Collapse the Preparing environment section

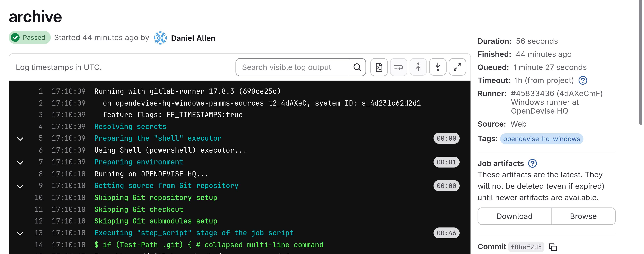click(20, 162)
